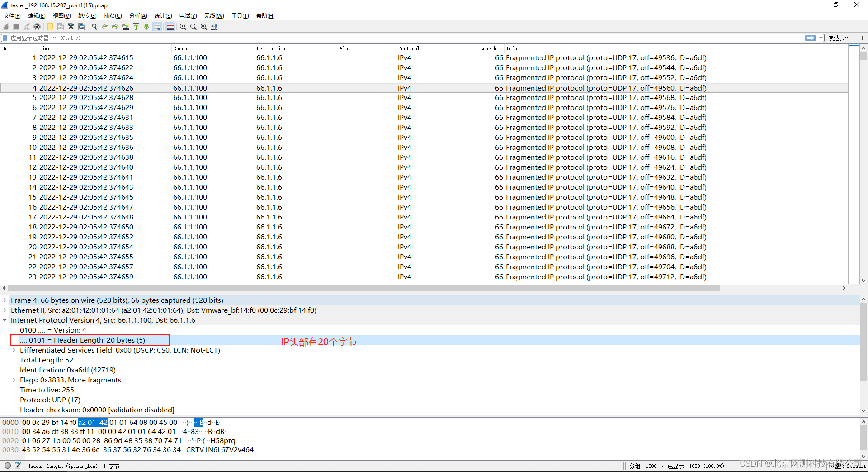The image size is (868, 472).
Task: Open capture options gear icon
Action: pyautogui.click(x=37, y=27)
